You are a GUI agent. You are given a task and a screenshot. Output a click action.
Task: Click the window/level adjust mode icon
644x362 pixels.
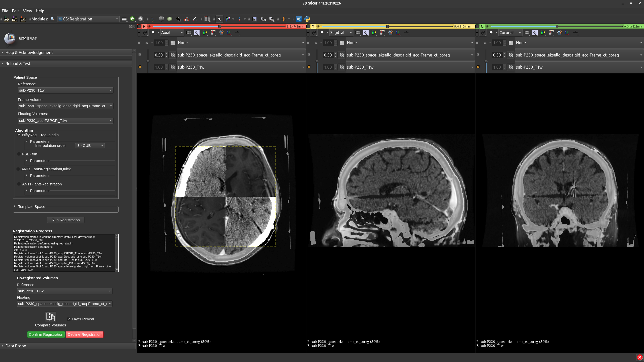tap(228, 19)
